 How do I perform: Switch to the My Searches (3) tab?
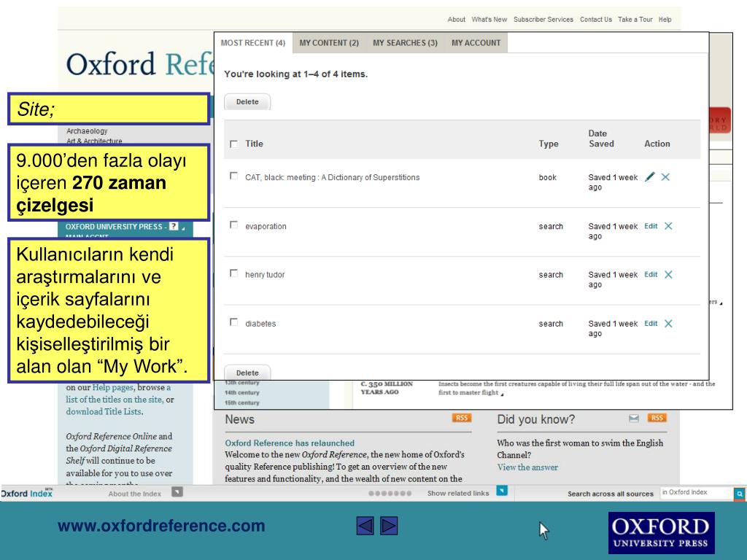point(405,43)
